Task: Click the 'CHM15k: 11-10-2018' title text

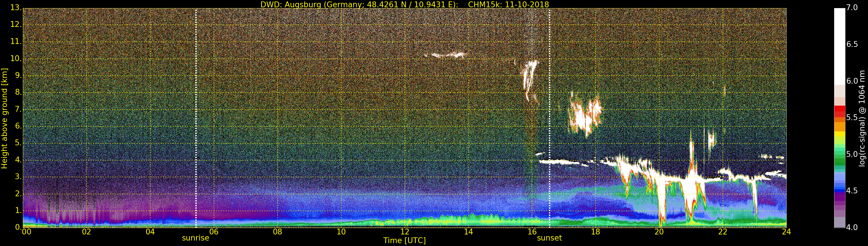Action: [508, 4]
